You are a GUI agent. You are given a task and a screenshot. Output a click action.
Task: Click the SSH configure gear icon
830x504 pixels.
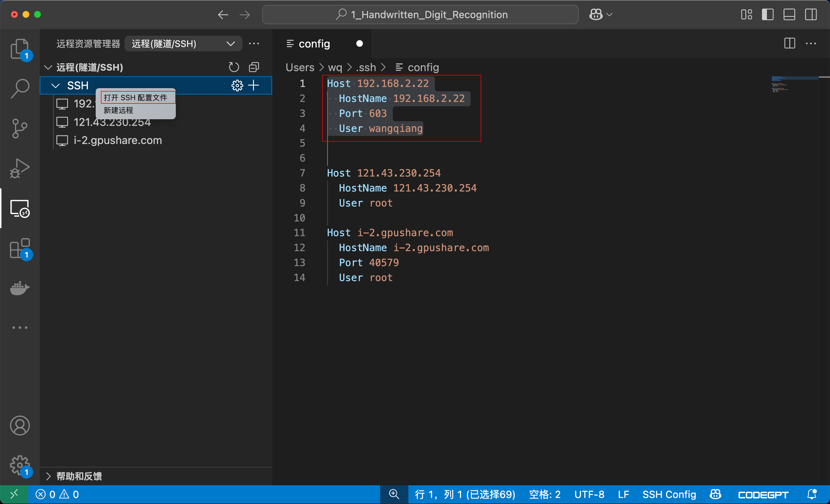(x=237, y=86)
